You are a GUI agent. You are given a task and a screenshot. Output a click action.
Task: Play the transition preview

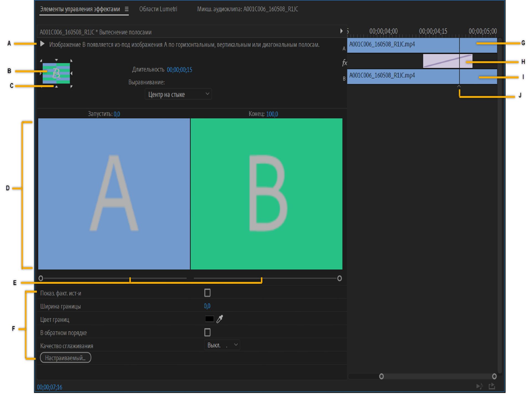point(42,44)
